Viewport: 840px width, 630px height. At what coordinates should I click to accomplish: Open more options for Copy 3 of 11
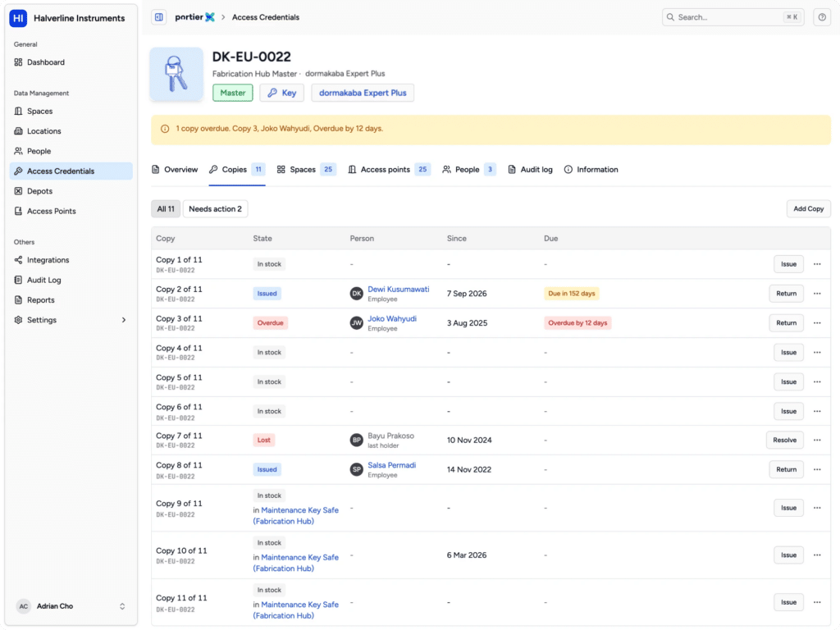[x=817, y=323]
